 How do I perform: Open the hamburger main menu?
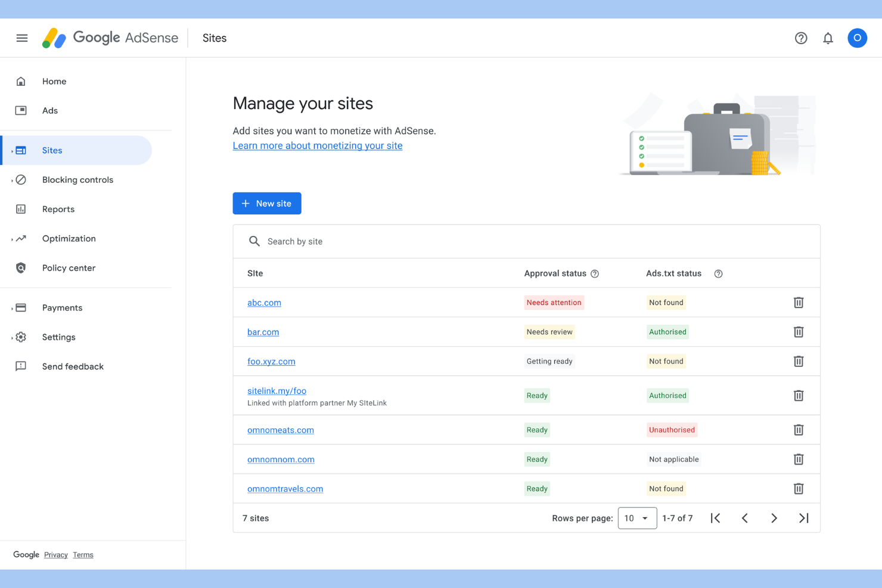[x=22, y=38]
